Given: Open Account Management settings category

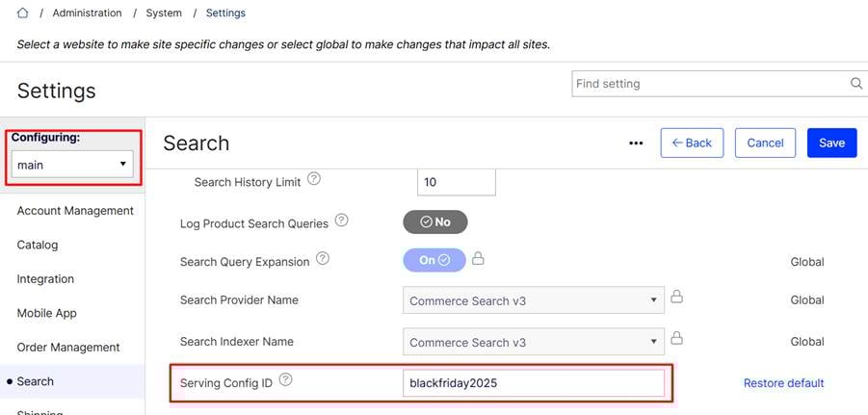Looking at the screenshot, I should point(75,211).
